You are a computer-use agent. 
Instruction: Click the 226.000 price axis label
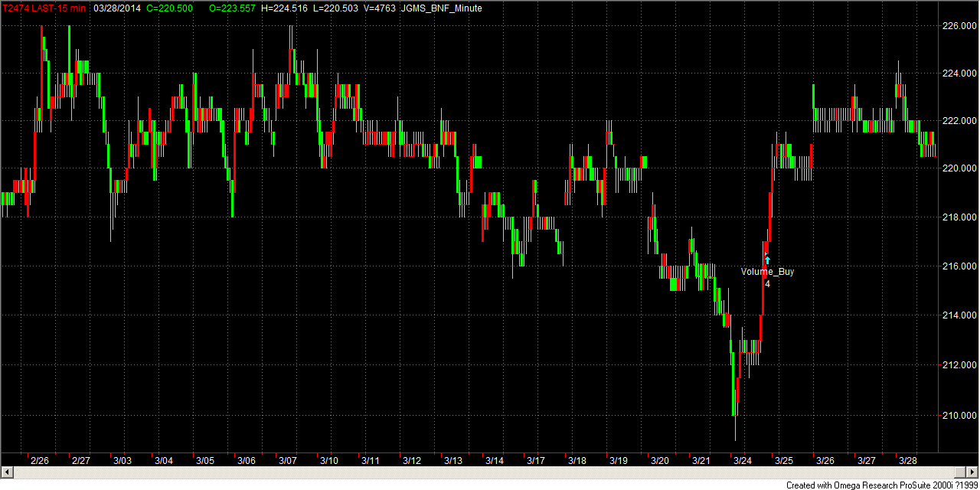click(959, 26)
